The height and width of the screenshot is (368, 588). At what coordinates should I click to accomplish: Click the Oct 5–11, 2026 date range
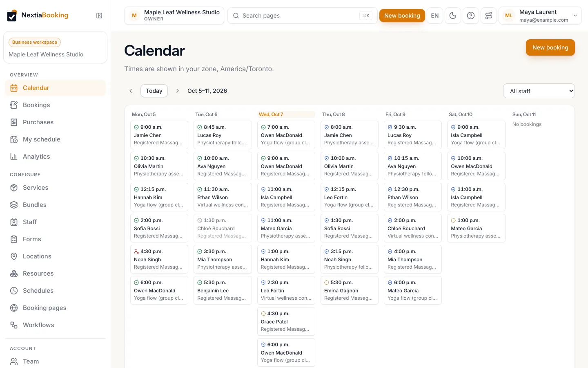coord(207,91)
